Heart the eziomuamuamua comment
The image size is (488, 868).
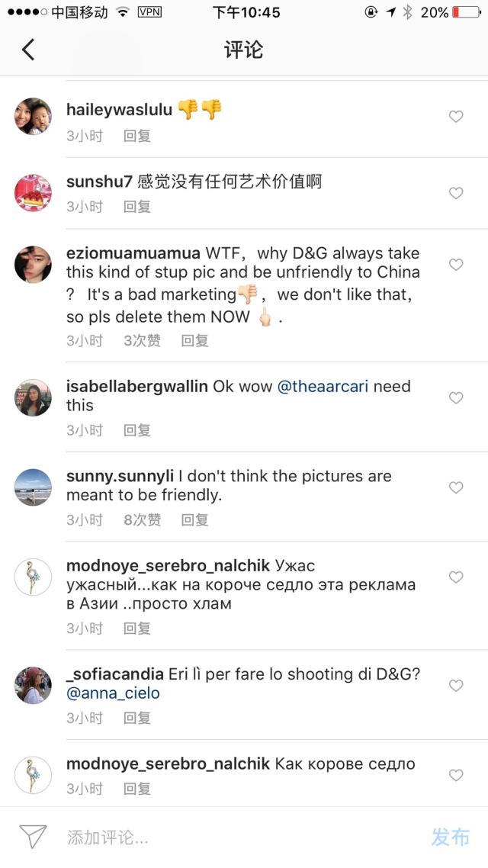click(456, 265)
